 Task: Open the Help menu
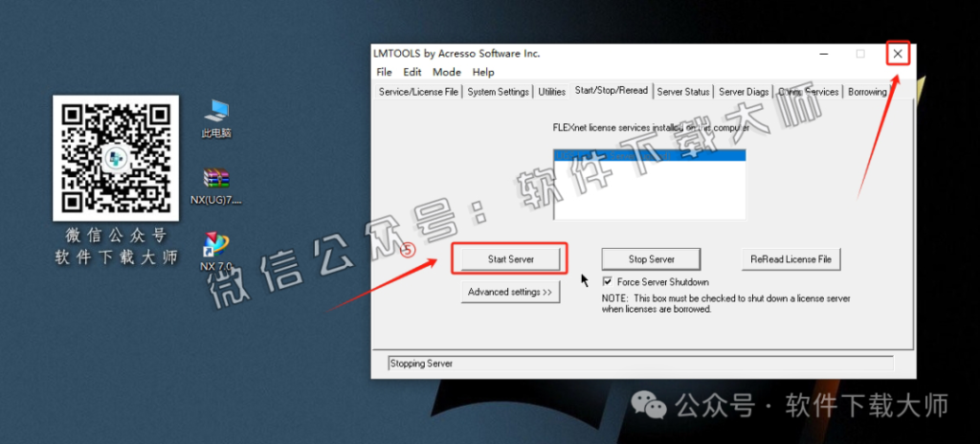click(483, 72)
